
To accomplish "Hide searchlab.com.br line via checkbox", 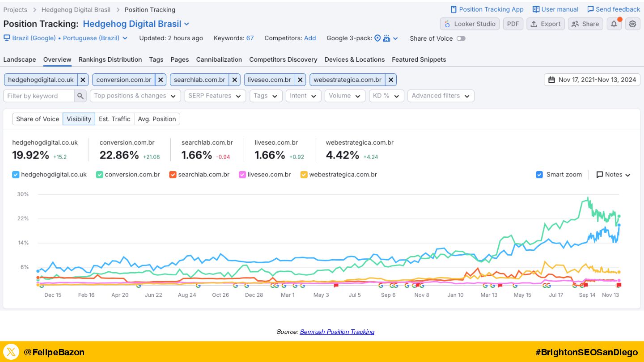I will click(173, 175).
